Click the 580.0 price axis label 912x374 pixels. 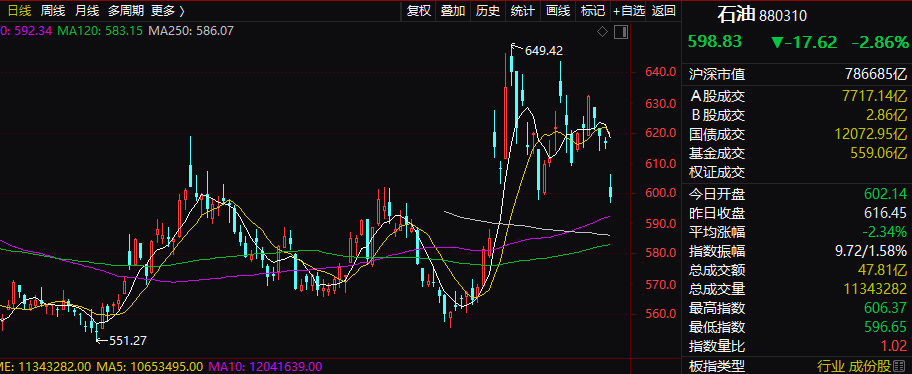click(x=661, y=254)
